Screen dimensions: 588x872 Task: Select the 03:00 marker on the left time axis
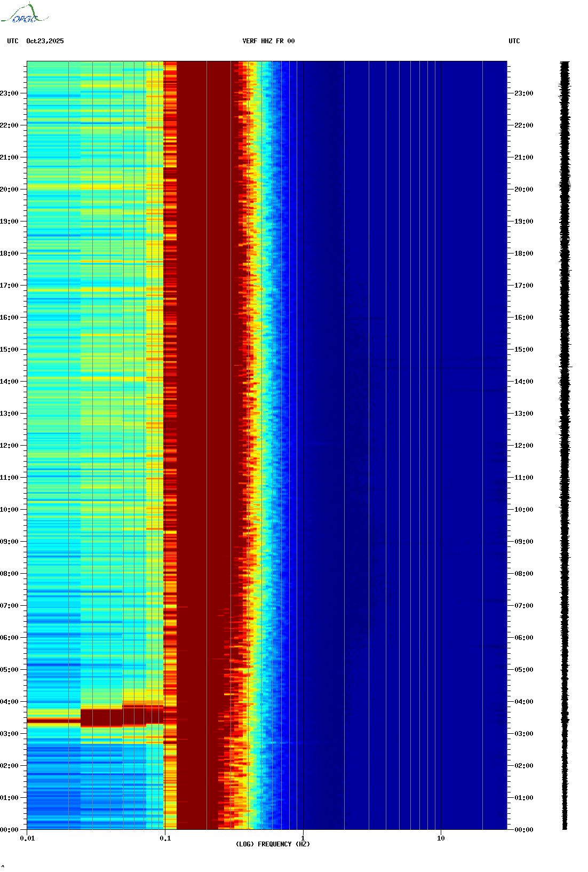(x=9, y=734)
